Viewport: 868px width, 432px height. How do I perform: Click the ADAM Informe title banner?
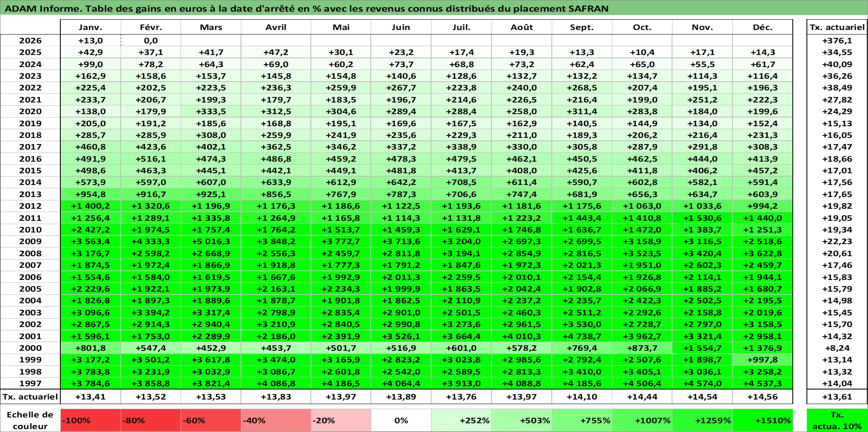(x=434, y=8)
